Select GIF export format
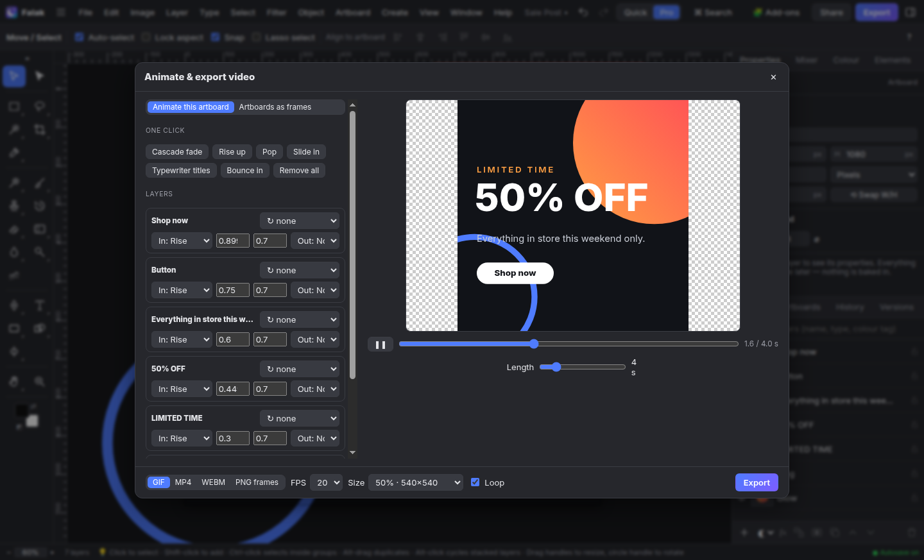 158,482
